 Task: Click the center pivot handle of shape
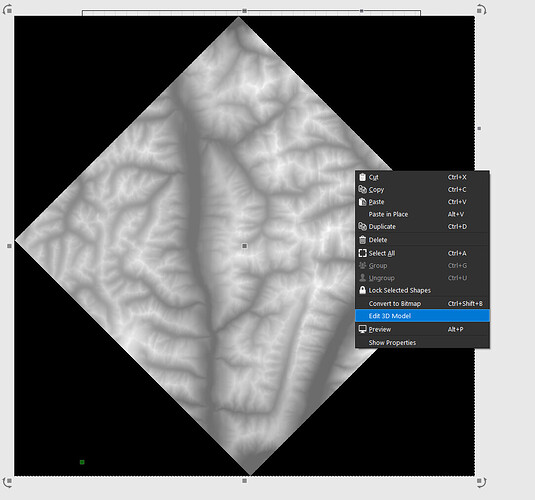(244, 246)
